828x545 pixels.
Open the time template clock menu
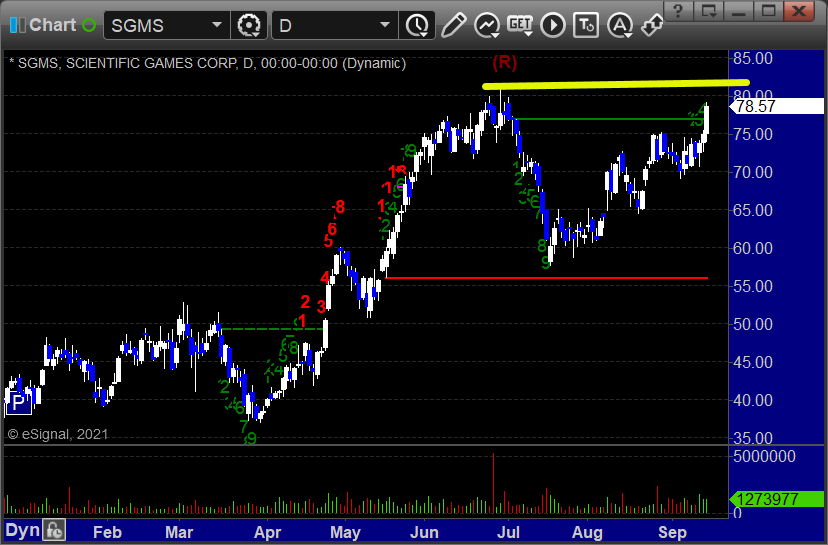(417, 25)
